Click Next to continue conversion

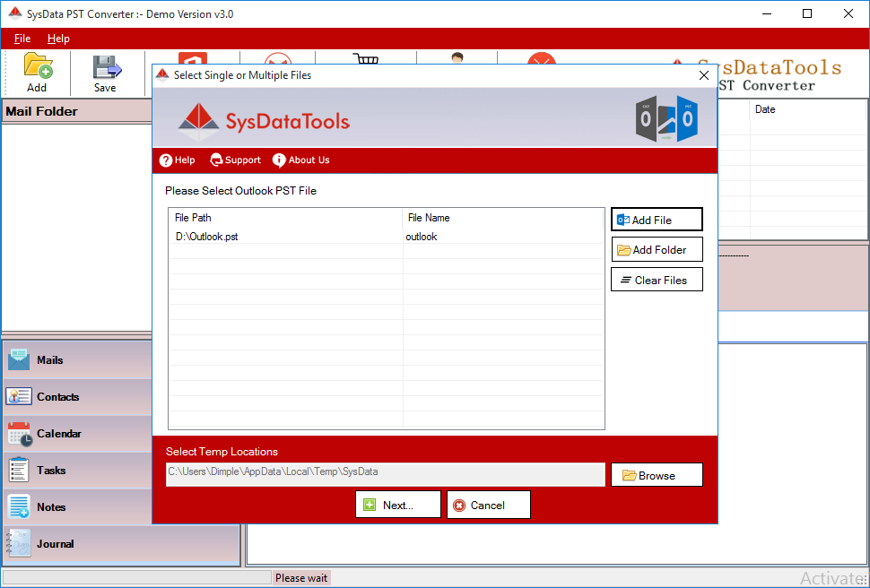click(397, 504)
